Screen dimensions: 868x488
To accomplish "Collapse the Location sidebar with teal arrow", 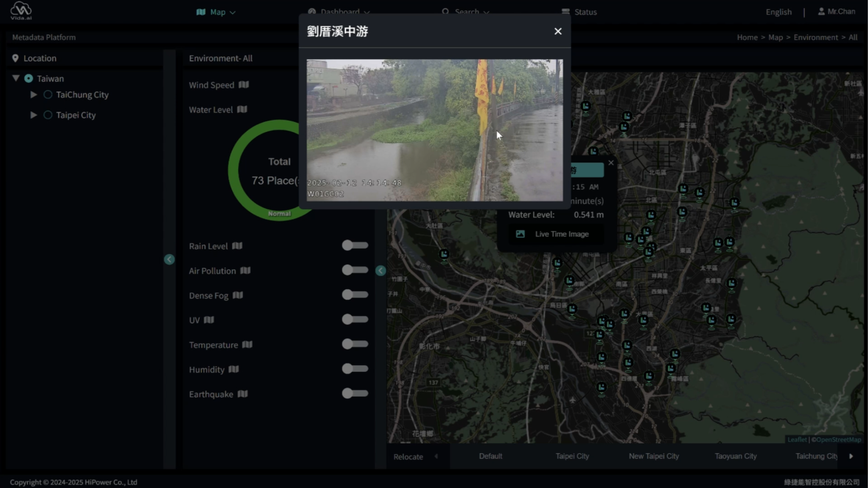I will click(169, 259).
